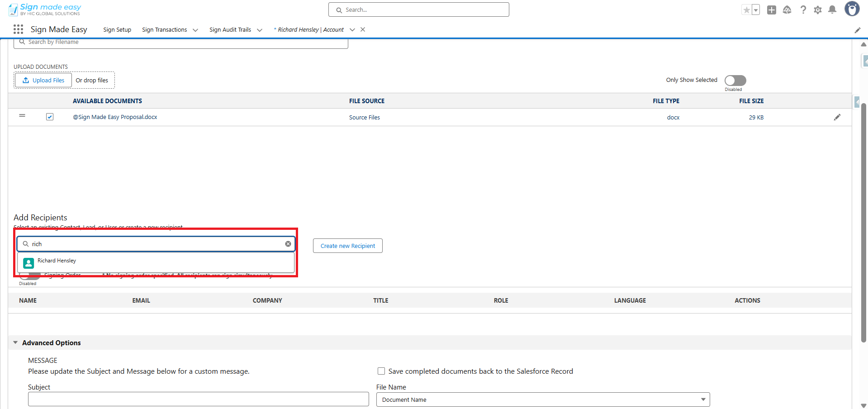Grab the drag handle for Proposal.docx row
Image resolution: width=868 pixels, height=409 pixels.
[22, 116]
